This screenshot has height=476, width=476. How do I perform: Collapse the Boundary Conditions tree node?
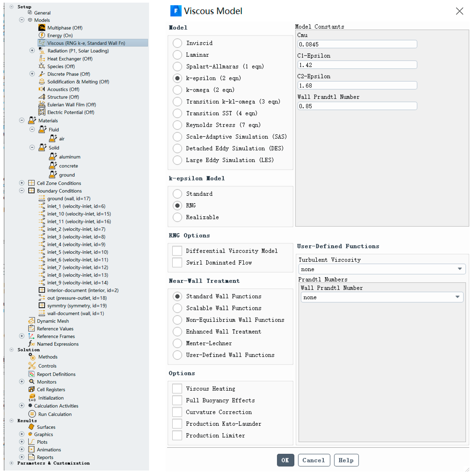tap(22, 190)
